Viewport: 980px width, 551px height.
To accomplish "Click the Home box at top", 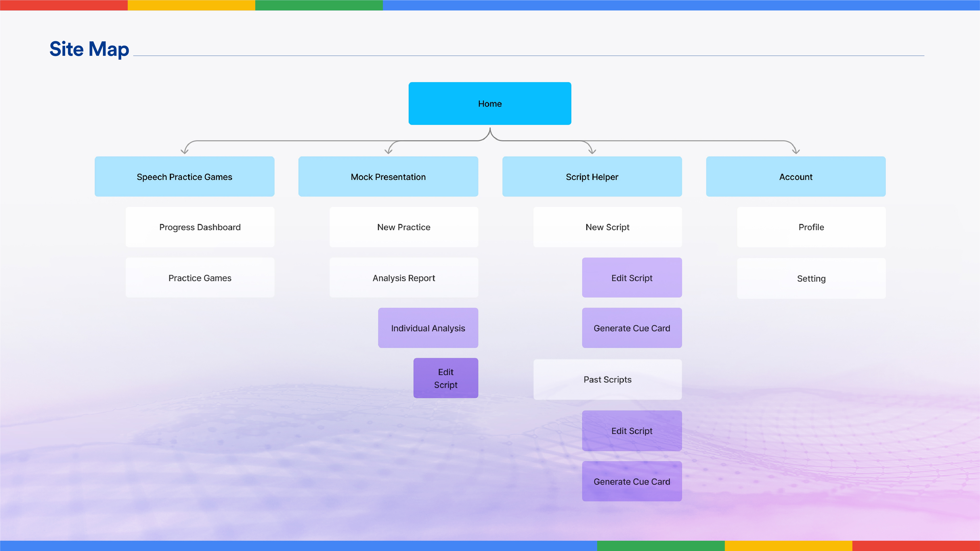I will pos(490,104).
